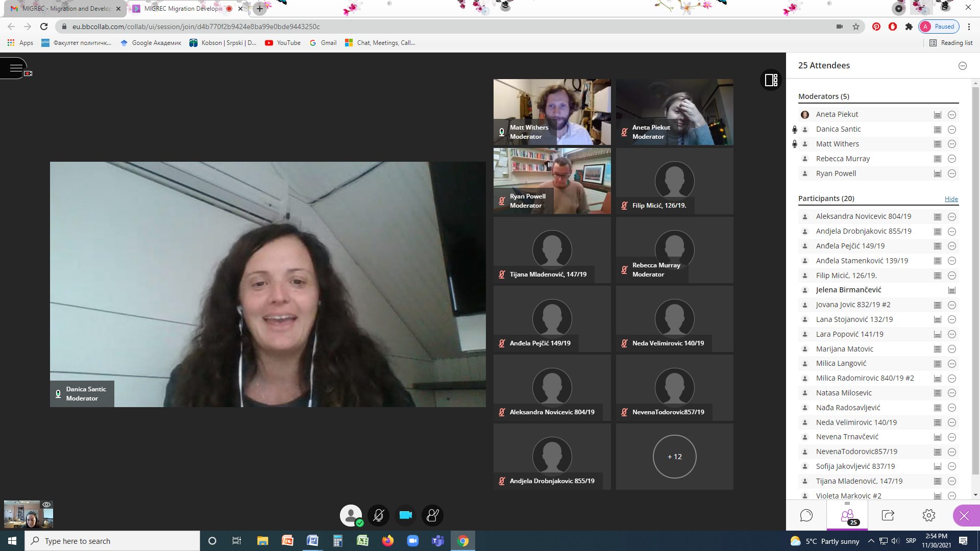
Task: Open Share Content panel
Action: click(x=888, y=515)
